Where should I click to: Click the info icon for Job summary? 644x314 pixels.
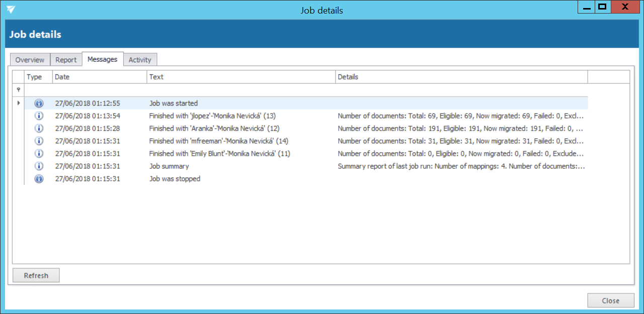click(39, 166)
